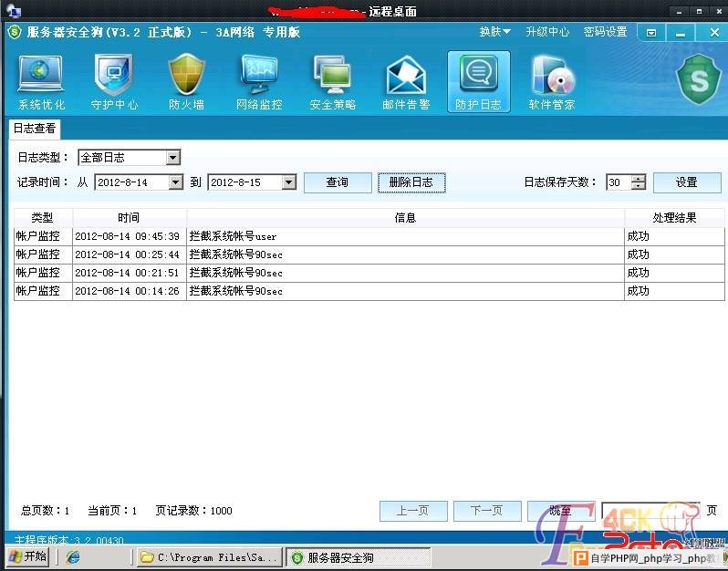Screen dimensions: 728x571
Task: Click the 总页数 label
Action: pos(45,511)
